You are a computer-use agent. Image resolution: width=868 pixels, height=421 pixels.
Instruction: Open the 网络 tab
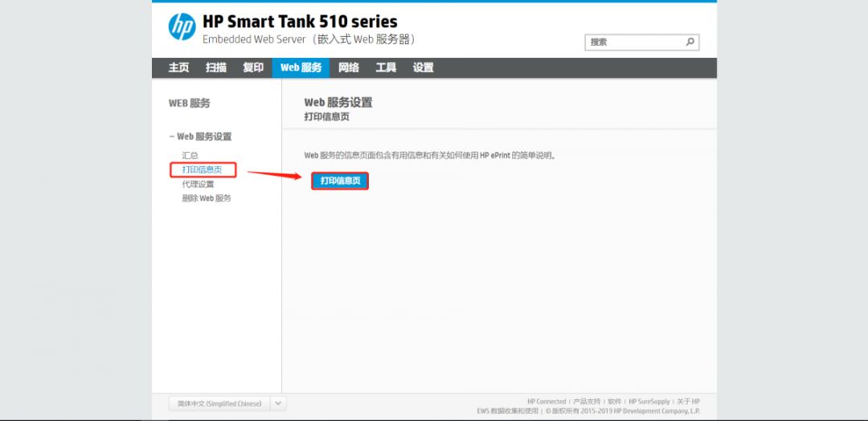[349, 67]
